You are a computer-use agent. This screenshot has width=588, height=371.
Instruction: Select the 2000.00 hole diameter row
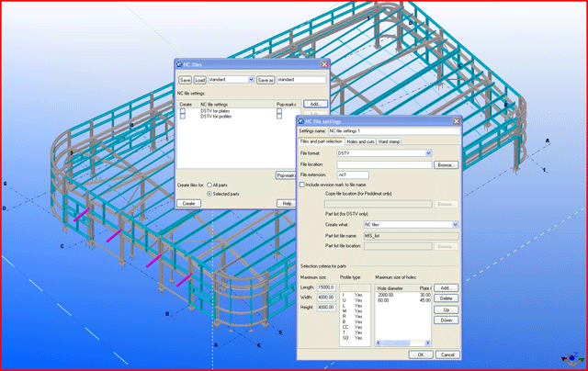click(403, 295)
